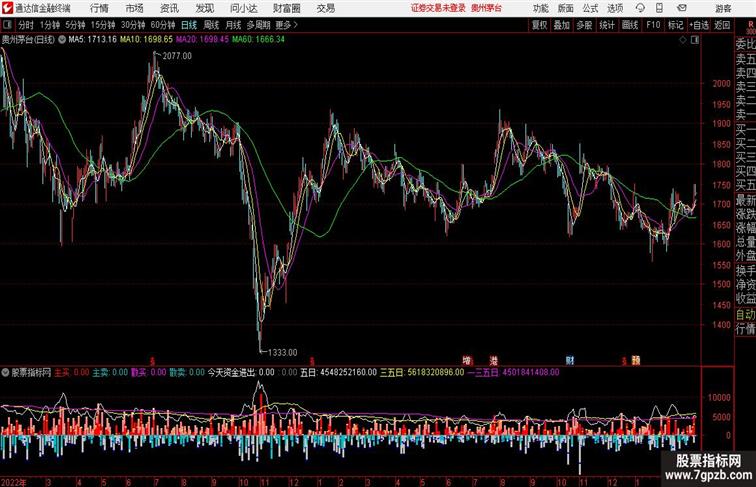Viewport: 756px width, 487px height.
Task: Click MA10: 1698.65 value
Action: point(146,40)
